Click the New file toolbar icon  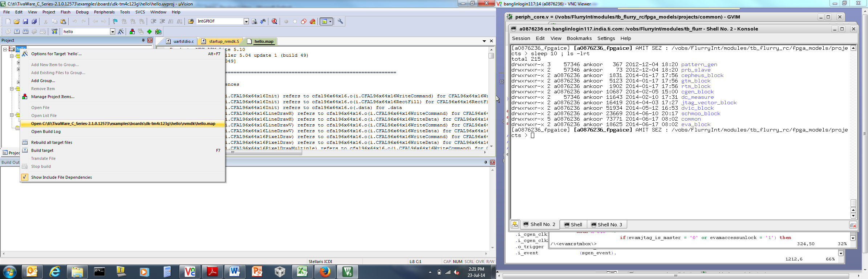pos(8,21)
